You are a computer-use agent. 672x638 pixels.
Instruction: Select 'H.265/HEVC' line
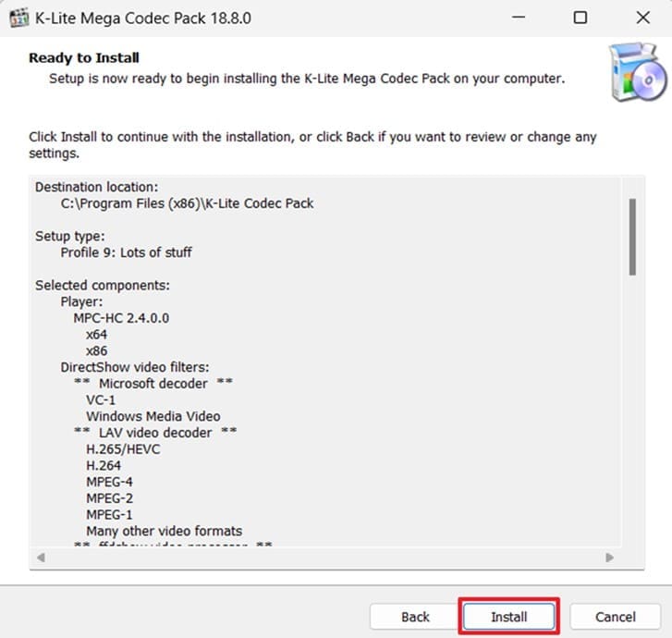pos(123,449)
